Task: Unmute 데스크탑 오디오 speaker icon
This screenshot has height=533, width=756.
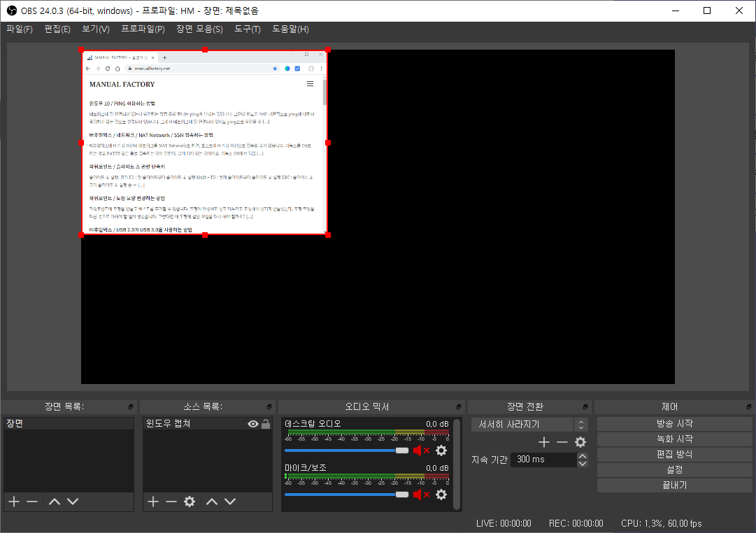Action: pyautogui.click(x=421, y=450)
